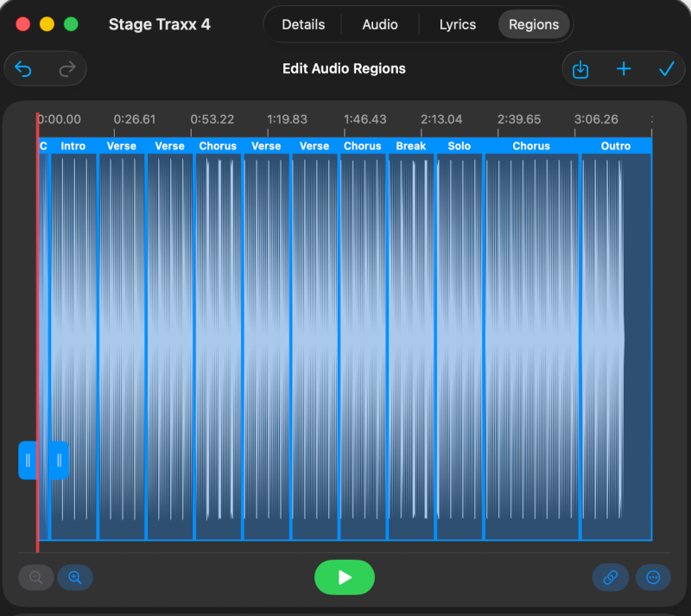Image resolution: width=691 pixels, height=616 pixels.
Task: Select the Solo region label
Action: [x=458, y=146]
